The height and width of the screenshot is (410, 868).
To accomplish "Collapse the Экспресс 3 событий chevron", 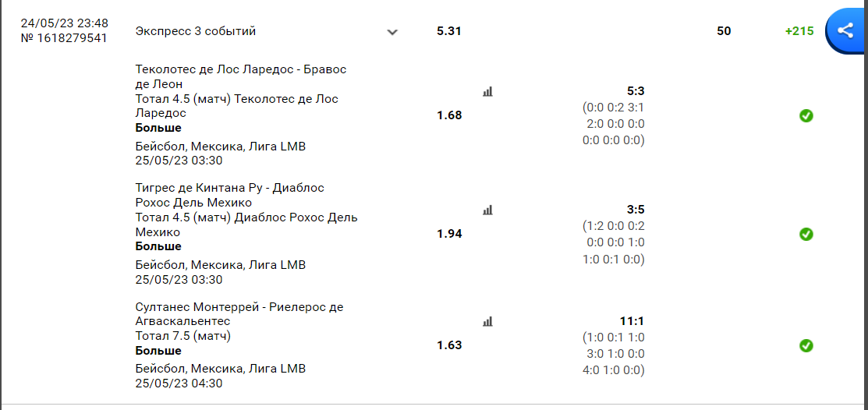I will click(392, 32).
